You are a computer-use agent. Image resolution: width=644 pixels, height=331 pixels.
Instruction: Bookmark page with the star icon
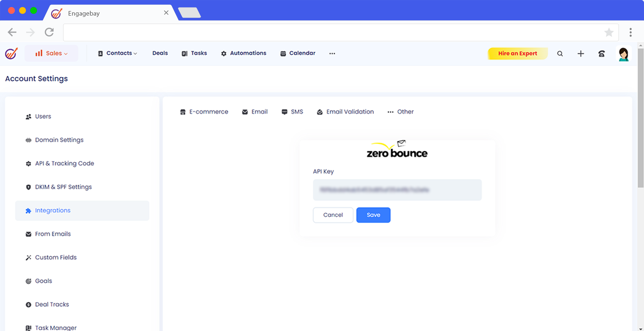tap(609, 32)
